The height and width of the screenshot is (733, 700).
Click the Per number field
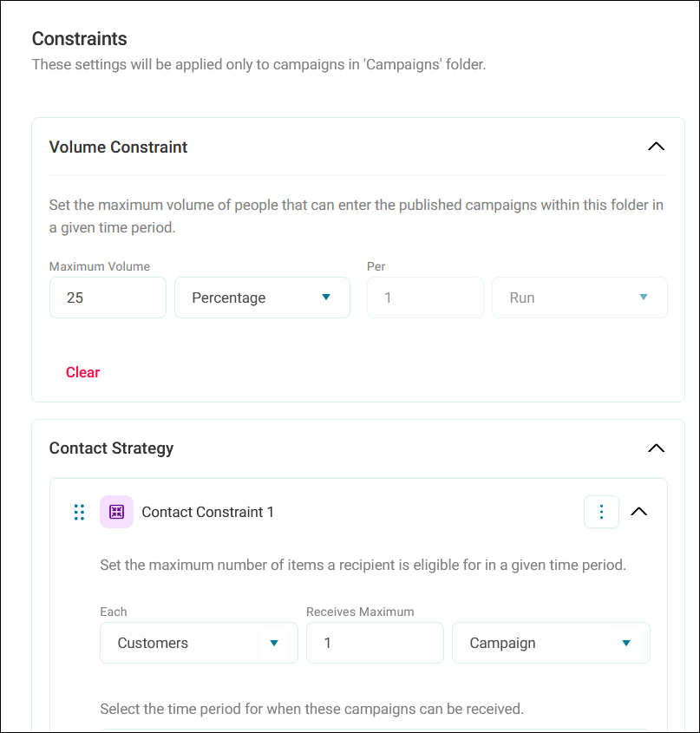click(425, 298)
